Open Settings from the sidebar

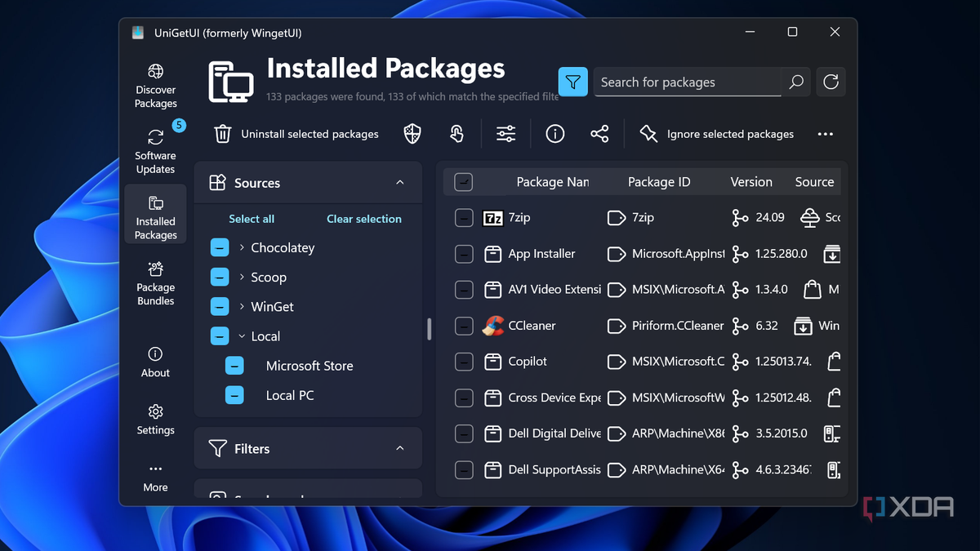tap(155, 420)
